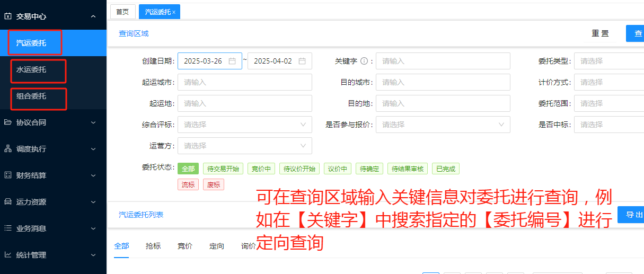This screenshot has height=274, width=644.
Task: Expand the 调度执行 menu chevron
Action: click(93, 149)
